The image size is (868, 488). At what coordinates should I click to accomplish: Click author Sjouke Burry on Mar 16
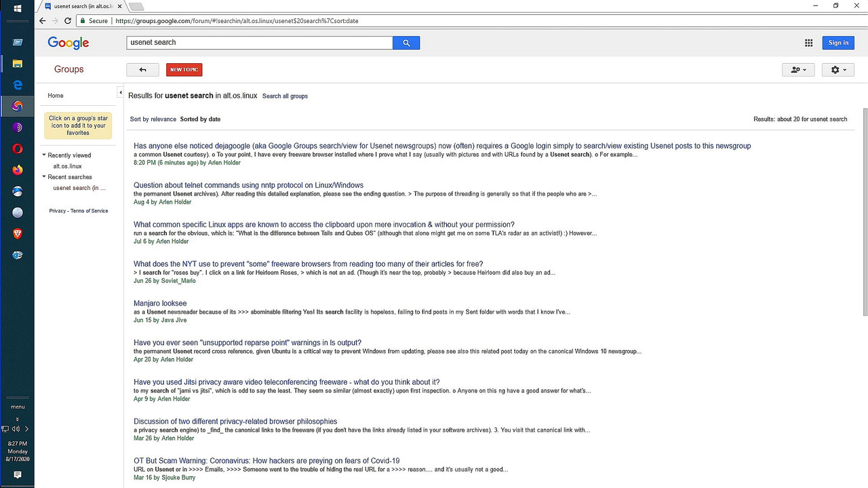179,478
